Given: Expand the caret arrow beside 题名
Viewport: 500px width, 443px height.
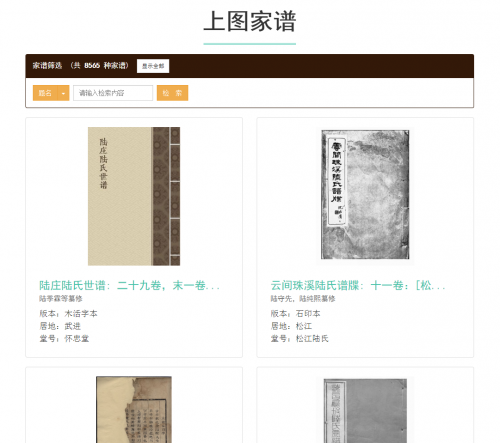Looking at the screenshot, I should [x=63, y=93].
